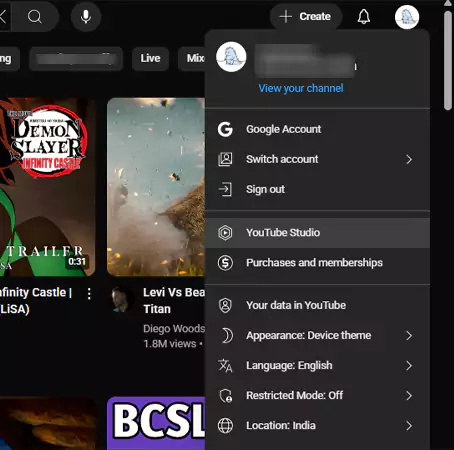Open the BCSL purple thumbnail
The height and width of the screenshot is (450, 454).
(x=156, y=423)
